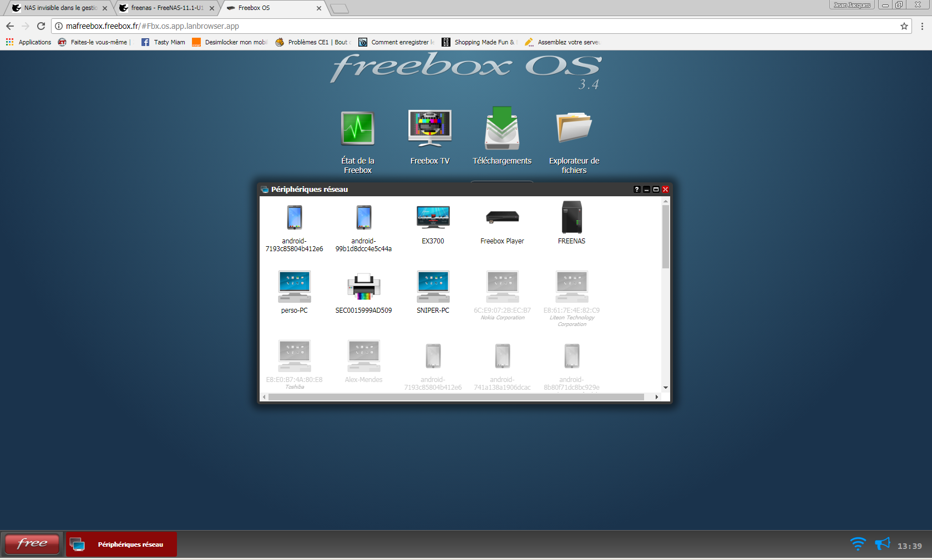Open Explorateur de fichiers folder icon

pos(574,128)
